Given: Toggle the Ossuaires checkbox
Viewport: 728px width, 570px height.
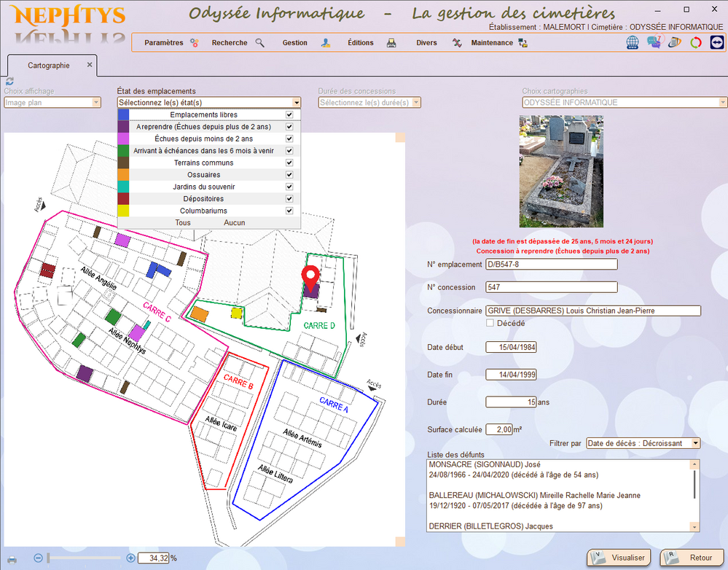Looking at the screenshot, I should tap(289, 175).
